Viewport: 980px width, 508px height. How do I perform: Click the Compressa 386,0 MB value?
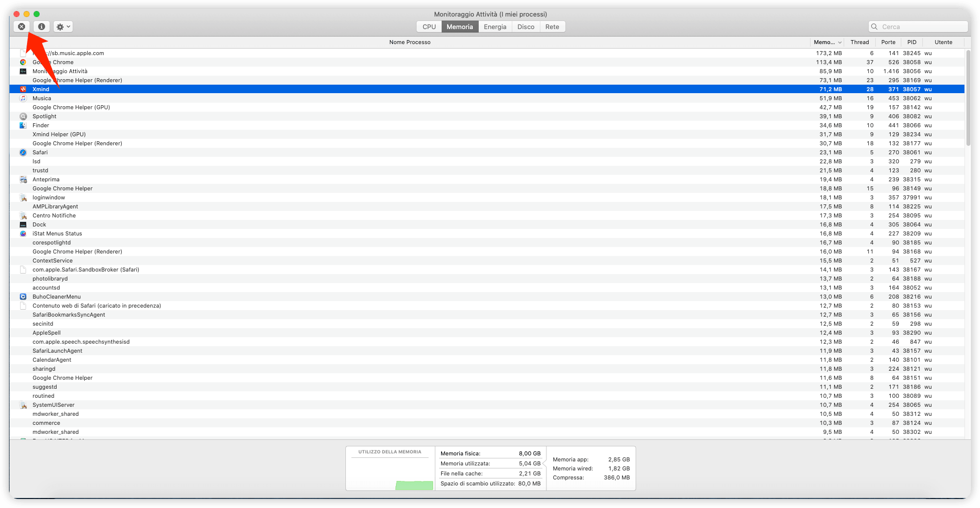[617, 477]
